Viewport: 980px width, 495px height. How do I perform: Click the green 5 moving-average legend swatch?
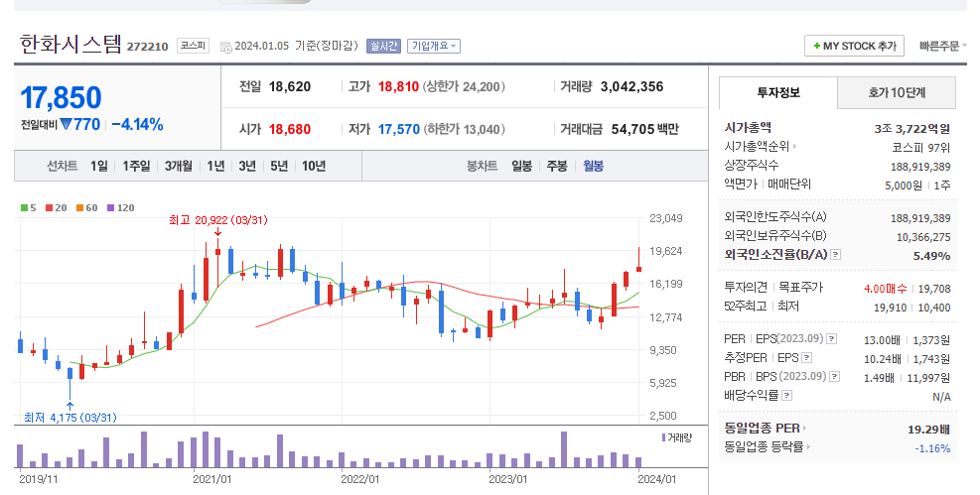24,208
